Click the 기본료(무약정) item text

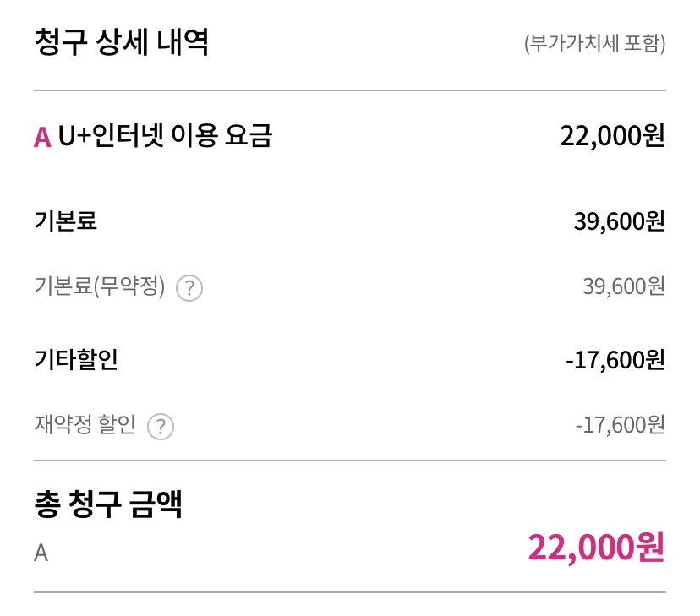pos(99,287)
